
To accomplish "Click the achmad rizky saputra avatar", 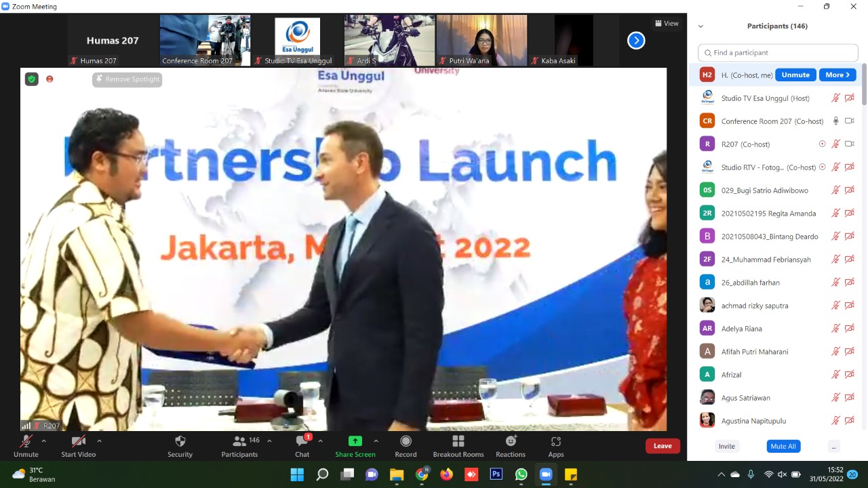I will click(x=707, y=306).
